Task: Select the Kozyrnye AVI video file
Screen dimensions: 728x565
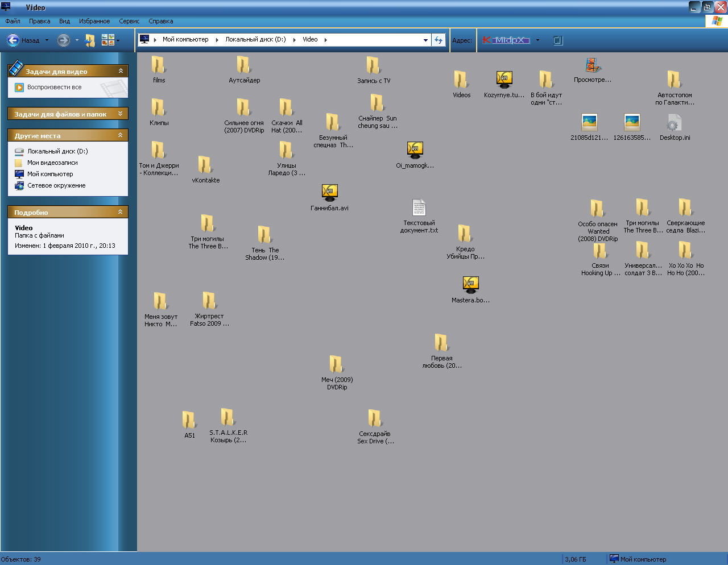Action: (x=504, y=80)
